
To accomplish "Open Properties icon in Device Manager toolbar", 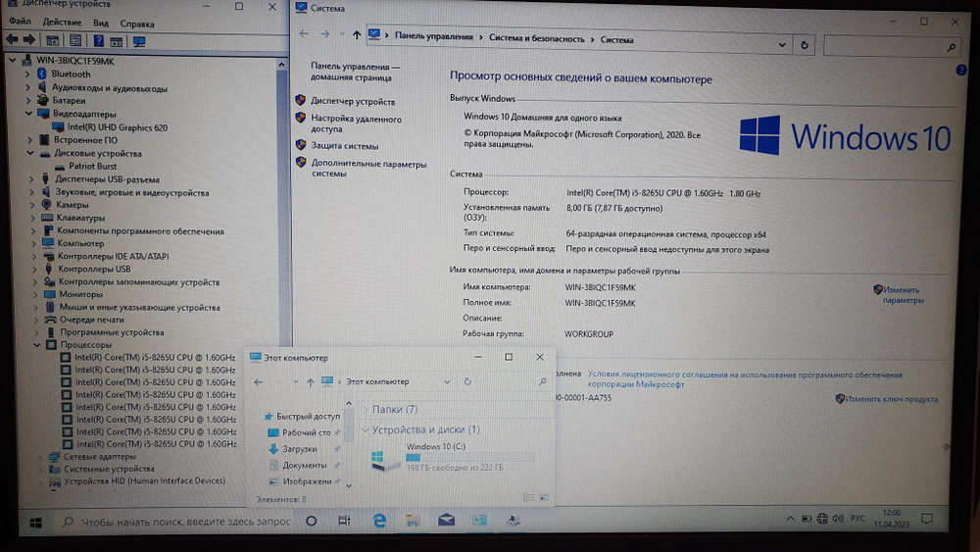I will click(75, 40).
